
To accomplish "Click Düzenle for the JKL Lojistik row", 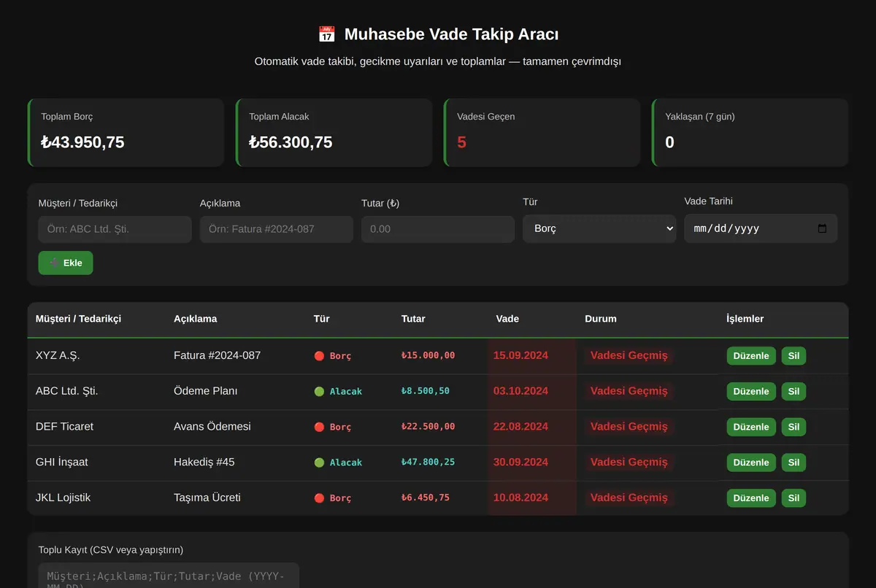I will 751,498.
